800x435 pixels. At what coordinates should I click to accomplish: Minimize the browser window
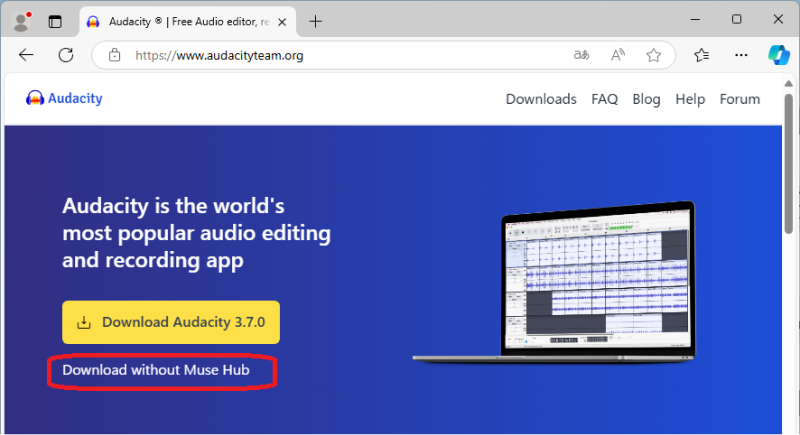coord(695,19)
